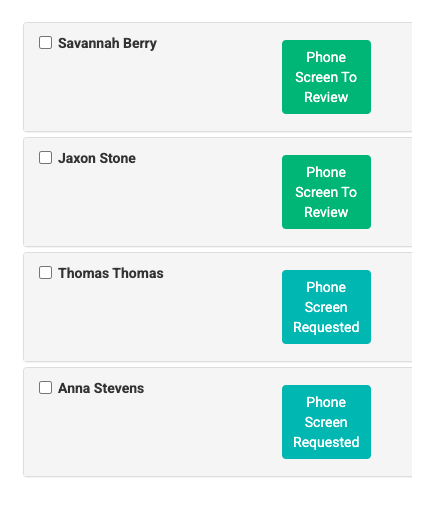Screen dimensions: 444x506
Task: Enable the Anna Stevens checkbox
Action: coord(45,388)
